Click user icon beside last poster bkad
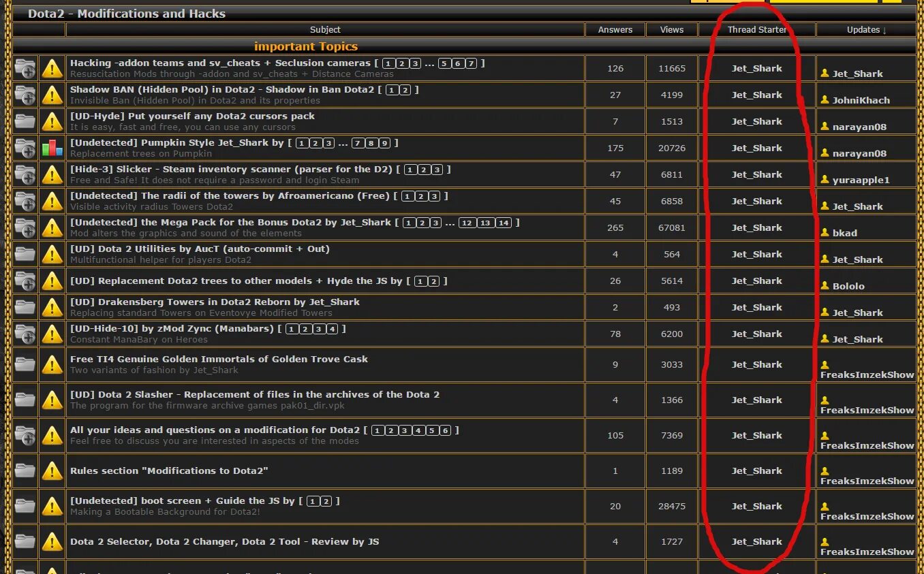 825,232
